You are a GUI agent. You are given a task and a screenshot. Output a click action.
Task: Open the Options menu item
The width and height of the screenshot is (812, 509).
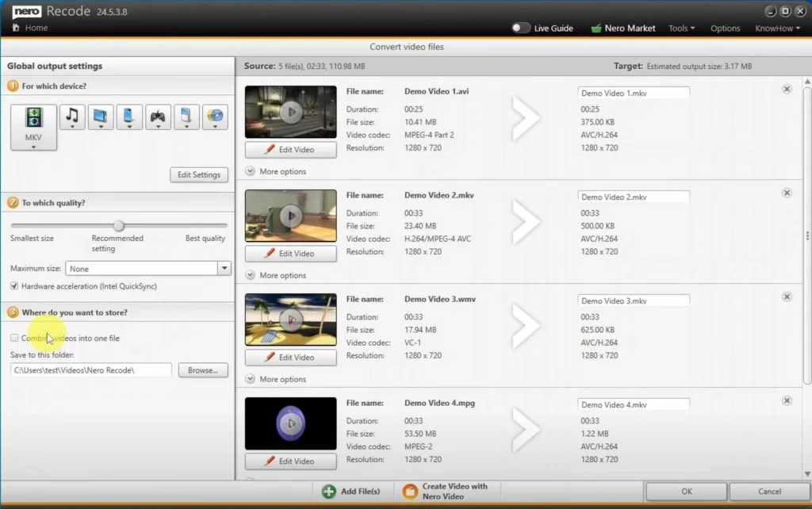[725, 28]
